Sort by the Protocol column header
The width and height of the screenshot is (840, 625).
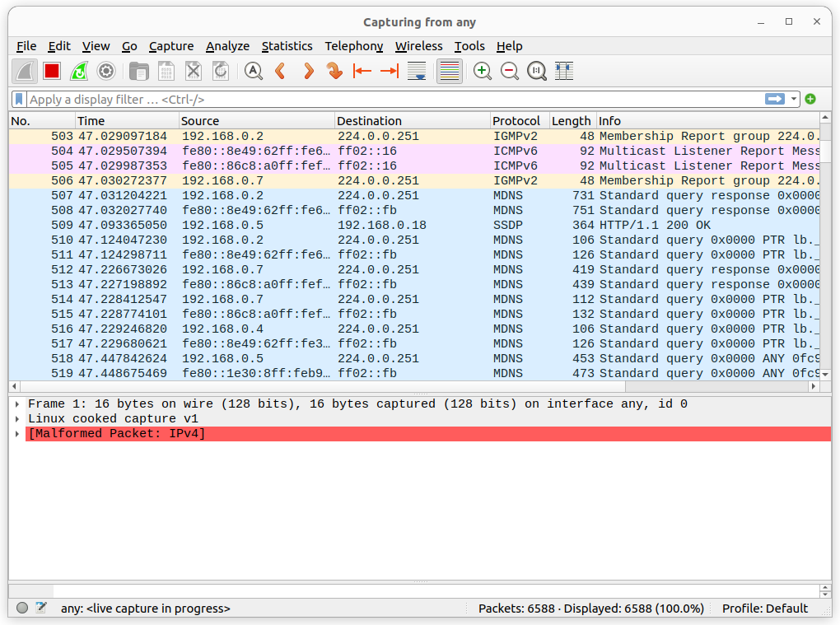pyautogui.click(x=520, y=121)
